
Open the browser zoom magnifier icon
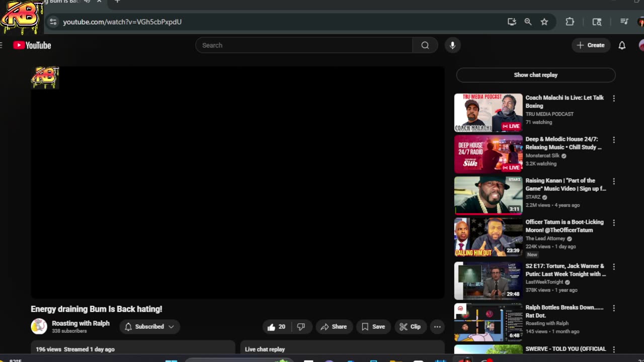pos(528,22)
